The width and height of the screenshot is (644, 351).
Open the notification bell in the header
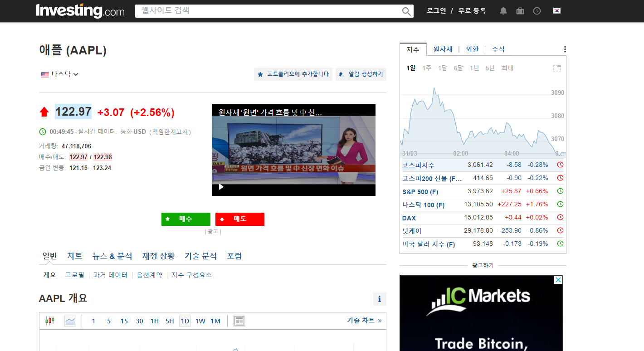pyautogui.click(x=503, y=11)
